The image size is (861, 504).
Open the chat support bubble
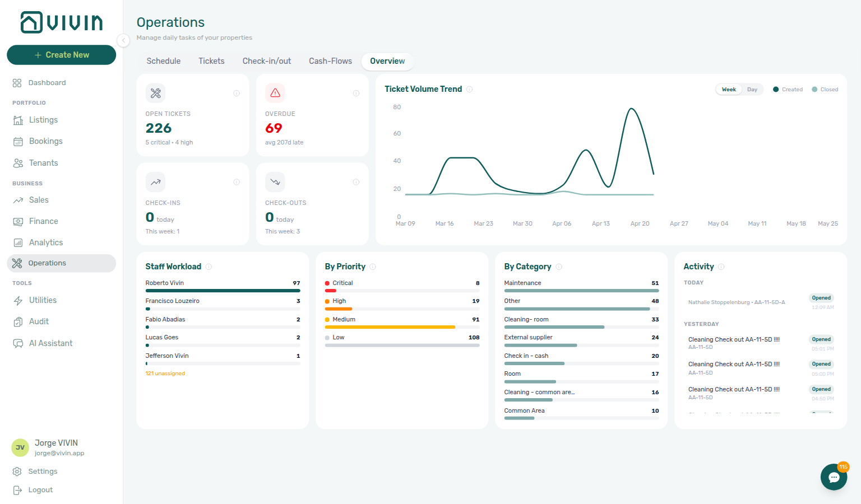[x=834, y=477]
